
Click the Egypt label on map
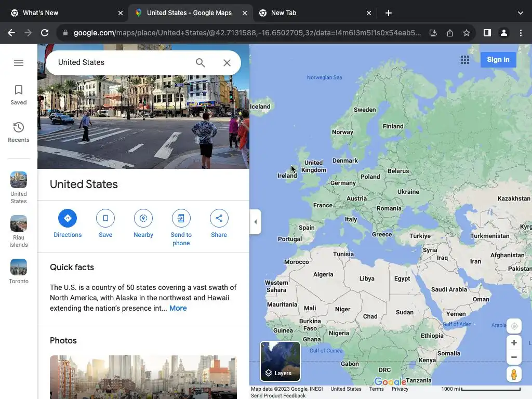[x=402, y=278]
